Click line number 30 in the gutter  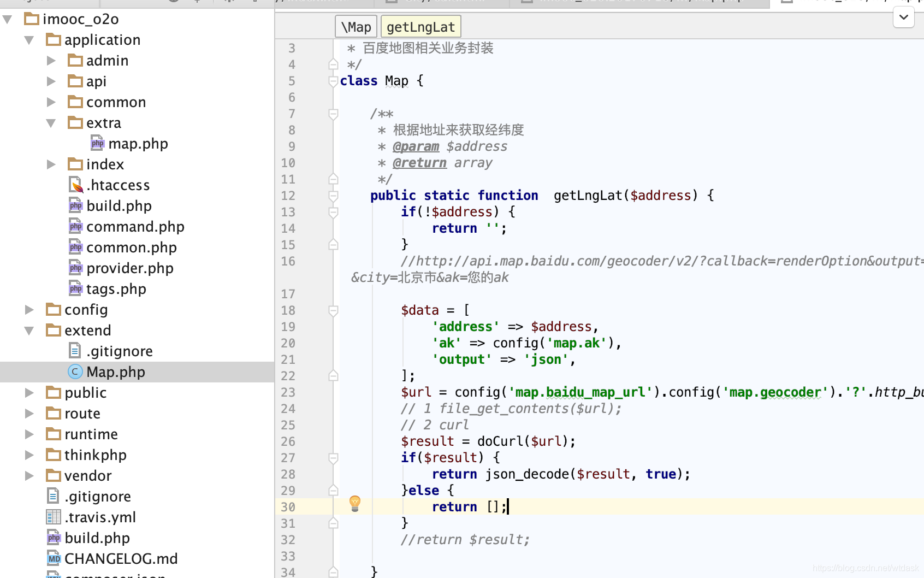pyautogui.click(x=288, y=507)
